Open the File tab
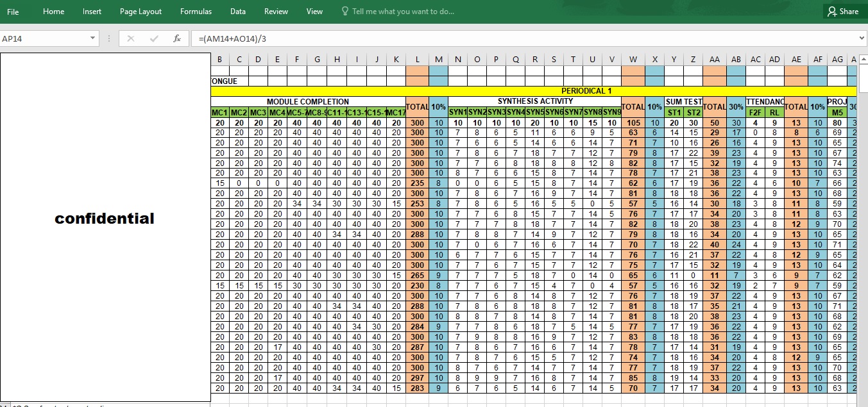868x407 pixels. [x=13, y=12]
